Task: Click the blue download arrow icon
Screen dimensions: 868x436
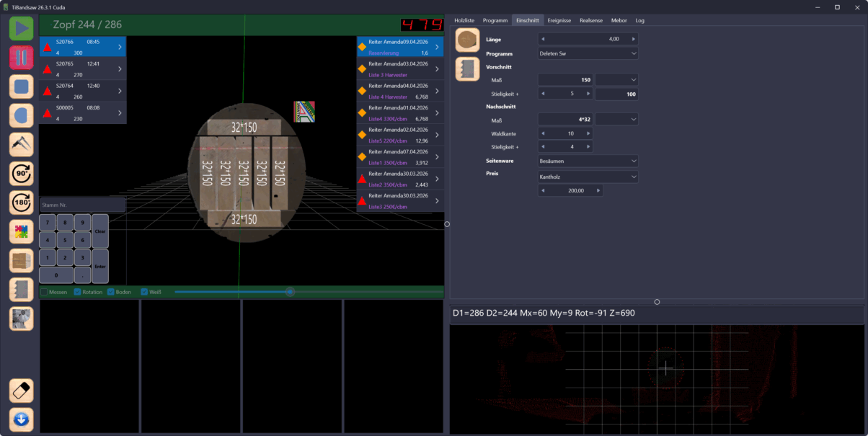Action: click(x=22, y=419)
